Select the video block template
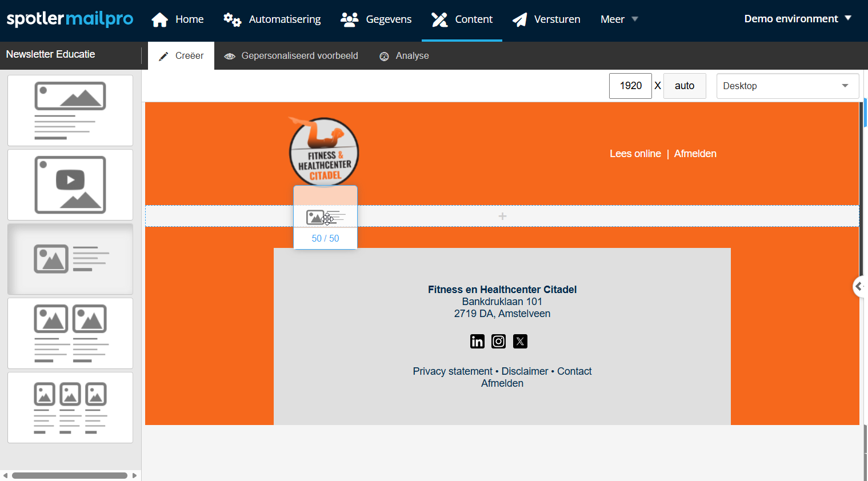The width and height of the screenshot is (868, 481). (70, 185)
